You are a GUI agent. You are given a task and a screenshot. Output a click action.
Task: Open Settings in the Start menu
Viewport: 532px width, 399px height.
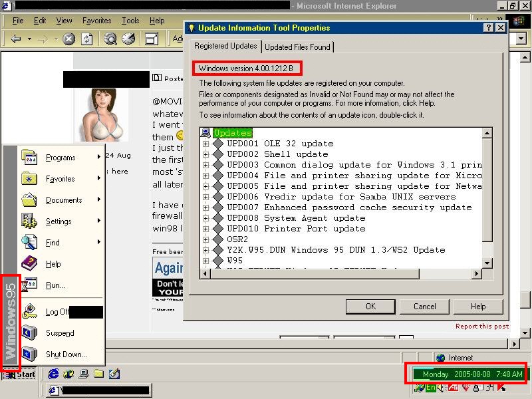click(x=61, y=221)
